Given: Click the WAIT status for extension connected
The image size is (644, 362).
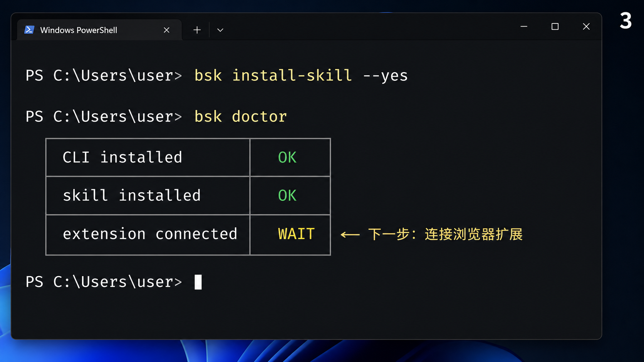Looking at the screenshot, I should (296, 234).
